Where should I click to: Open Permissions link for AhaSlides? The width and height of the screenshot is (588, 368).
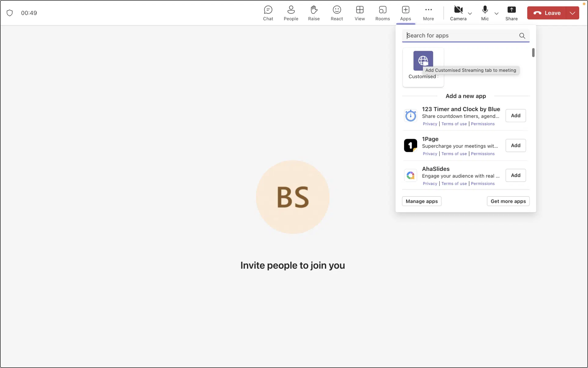click(483, 183)
